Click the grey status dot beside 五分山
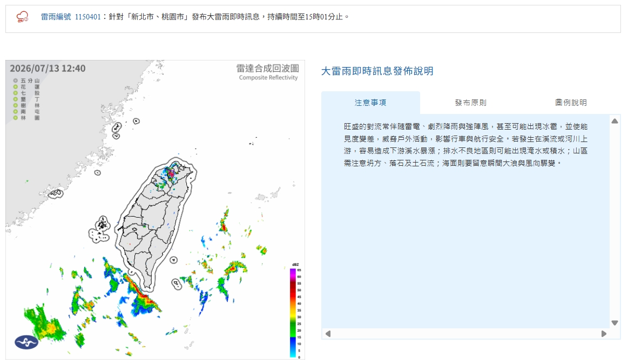This screenshot has width=628, height=364. click(x=16, y=81)
